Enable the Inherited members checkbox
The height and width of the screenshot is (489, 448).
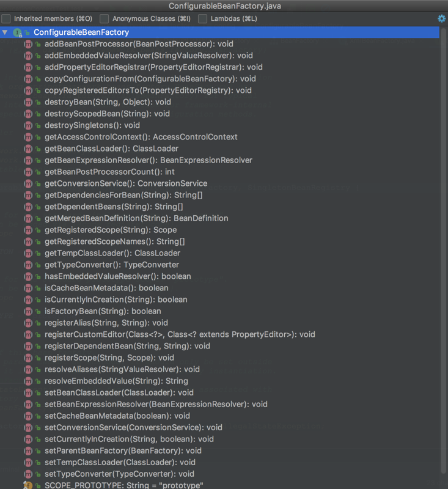point(6,19)
